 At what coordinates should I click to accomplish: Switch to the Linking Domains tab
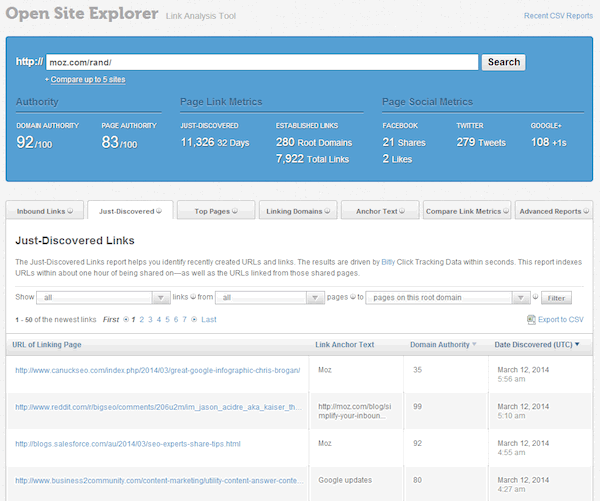click(x=298, y=211)
